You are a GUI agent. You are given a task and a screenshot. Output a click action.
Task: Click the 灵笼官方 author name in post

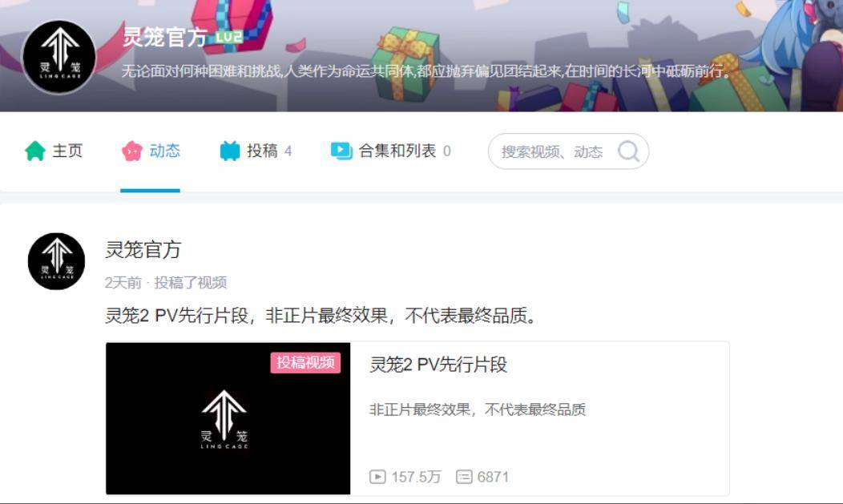(143, 250)
